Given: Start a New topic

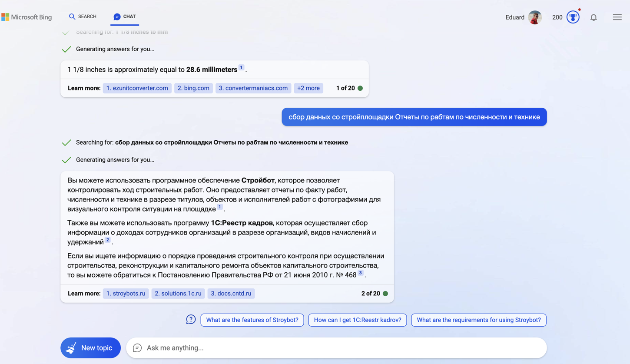Looking at the screenshot, I should point(90,348).
